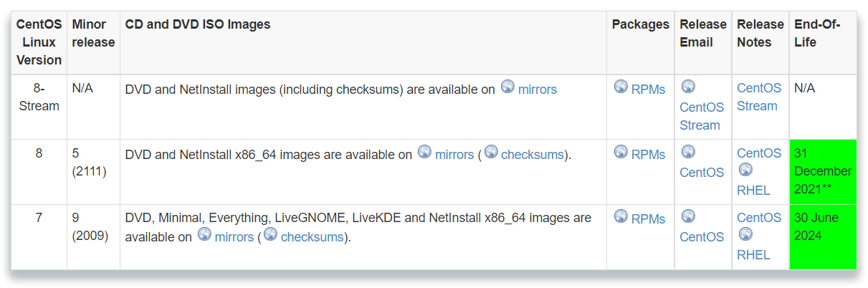Viewport: 868px width, 288px height.
Task: Open CentOS Stream release notes link
Action: coord(759,97)
